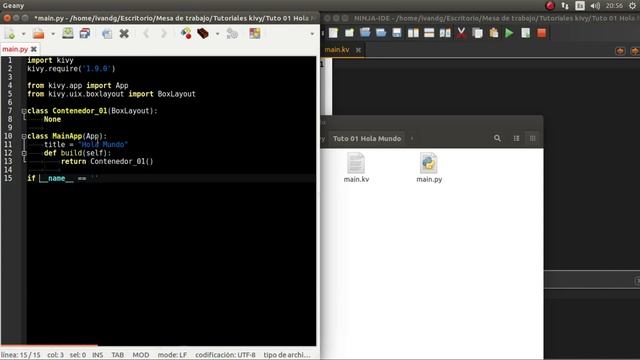640x360 pixels.
Task: Build the file with Geany brick icon
Action: [203, 33]
